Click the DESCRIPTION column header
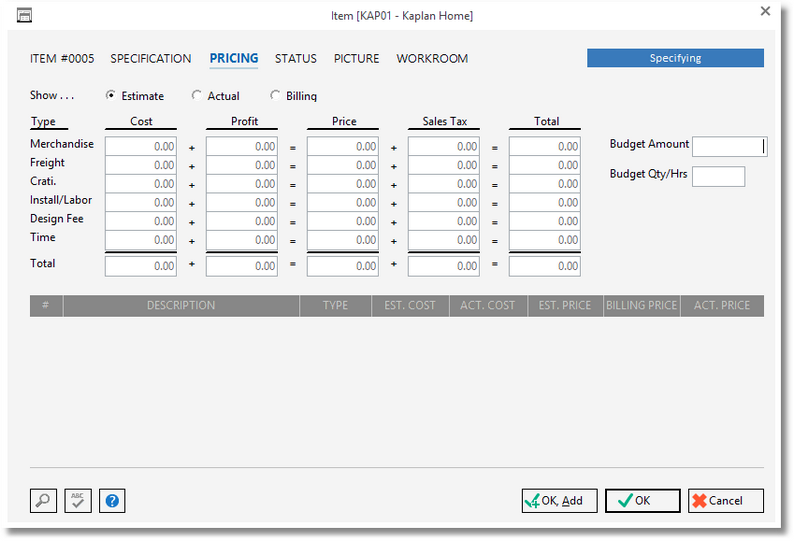The width and height of the screenshot is (794, 541). (x=181, y=305)
